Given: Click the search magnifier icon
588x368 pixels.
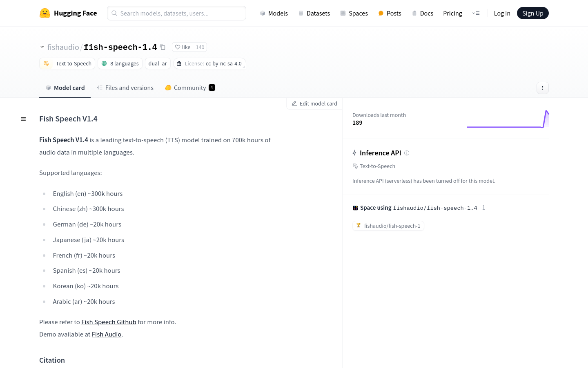Looking at the screenshot, I should (x=114, y=13).
